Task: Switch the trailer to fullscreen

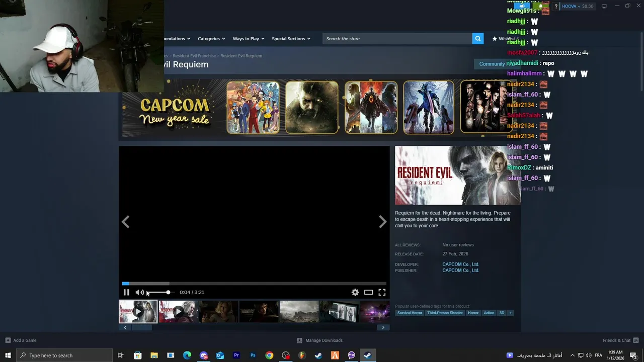Action: click(x=382, y=292)
